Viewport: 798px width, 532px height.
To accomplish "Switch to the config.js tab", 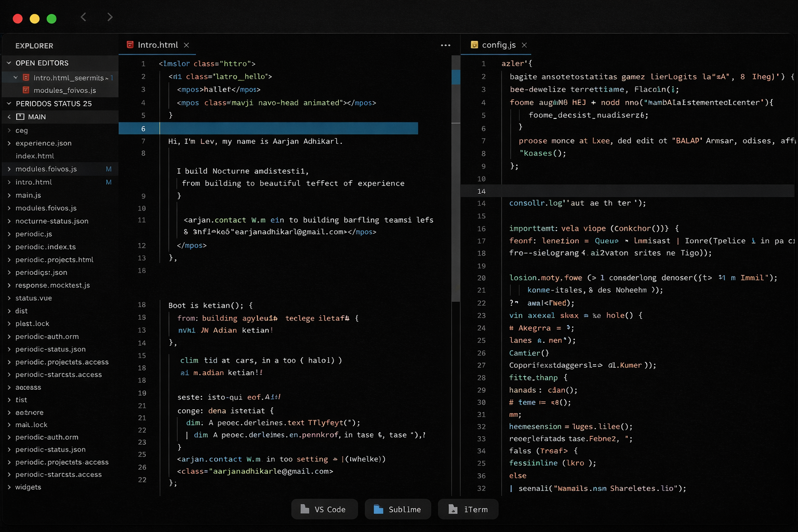I will [x=498, y=45].
